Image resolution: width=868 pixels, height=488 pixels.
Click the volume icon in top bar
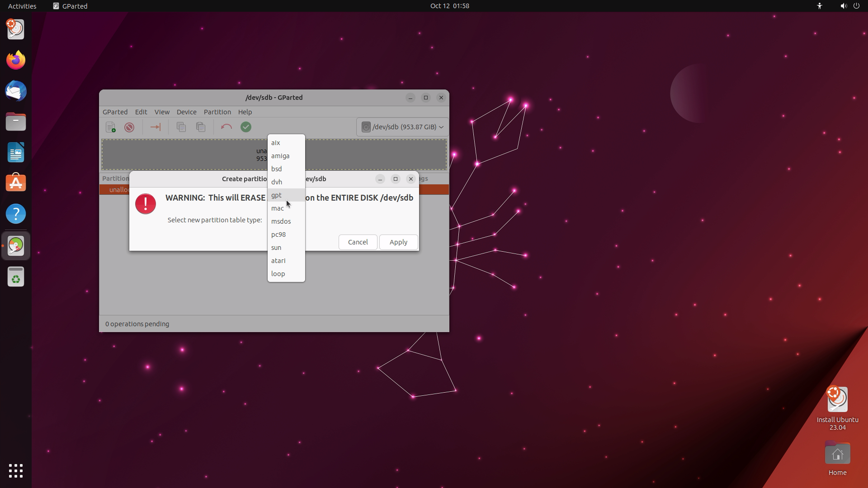click(x=843, y=6)
